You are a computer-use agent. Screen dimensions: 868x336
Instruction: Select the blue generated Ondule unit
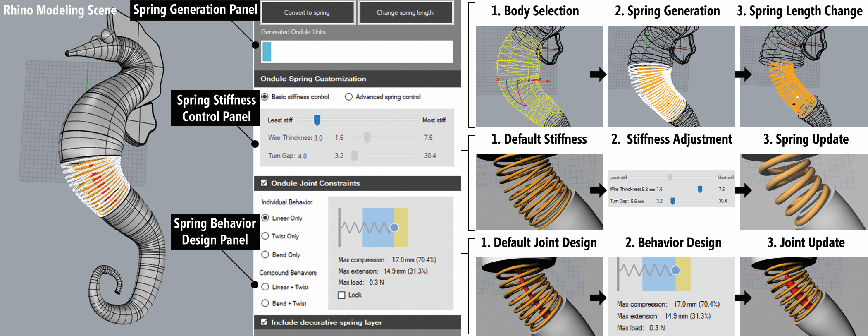coord(267,52)
